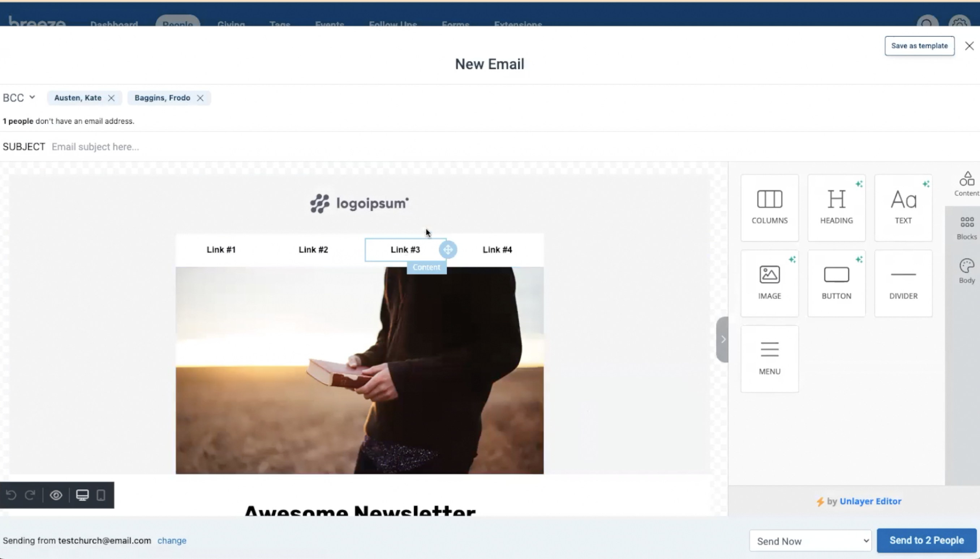
Task: Remove Austen, Kate from recipients
Action: coord(111,98)
